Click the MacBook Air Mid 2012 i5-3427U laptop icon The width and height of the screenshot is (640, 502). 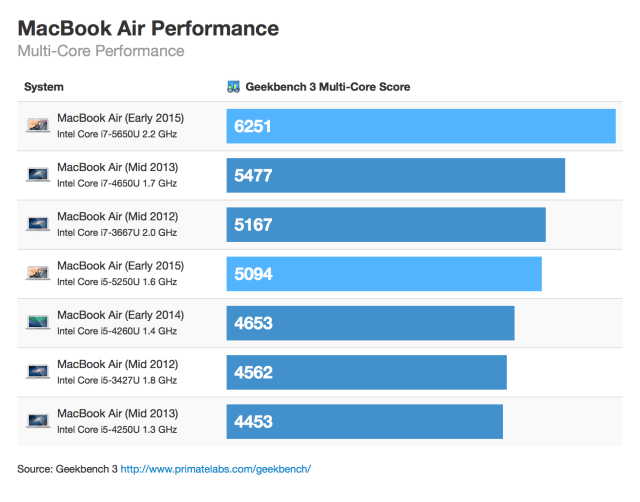[x=38, y=371]
